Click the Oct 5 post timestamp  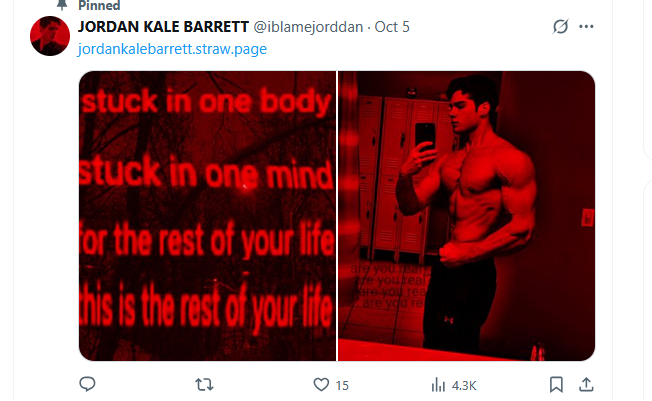[x=392, y=27]
